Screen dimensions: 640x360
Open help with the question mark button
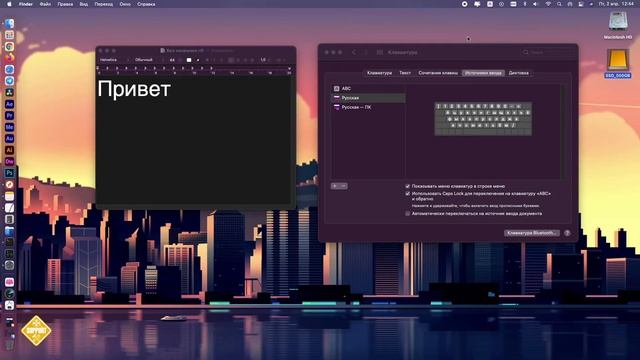[x=567, y=233]
